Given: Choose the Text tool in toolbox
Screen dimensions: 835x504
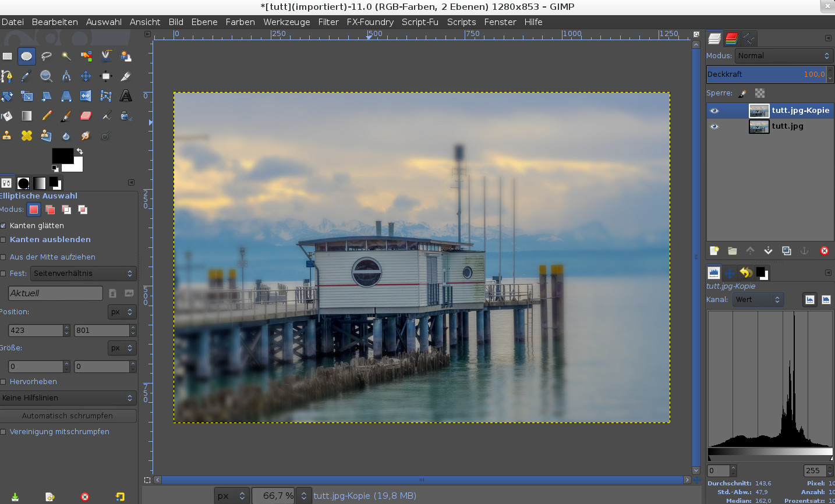Looking at the screenshot, I should tap(126, 96).
